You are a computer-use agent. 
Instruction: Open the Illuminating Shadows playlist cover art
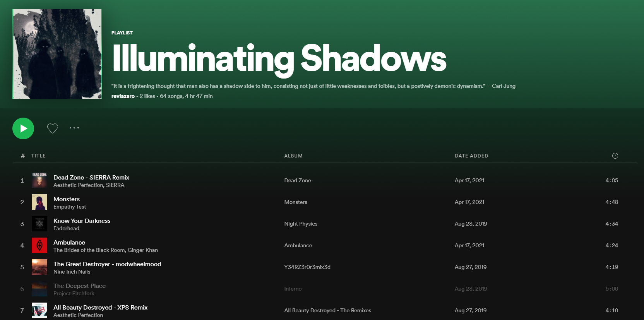click(57, 54)
